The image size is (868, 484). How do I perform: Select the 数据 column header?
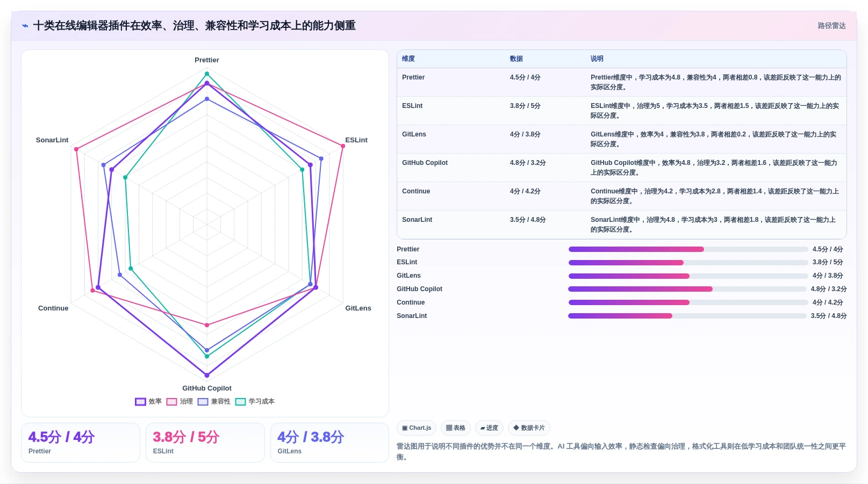click(x=517, y=59)
